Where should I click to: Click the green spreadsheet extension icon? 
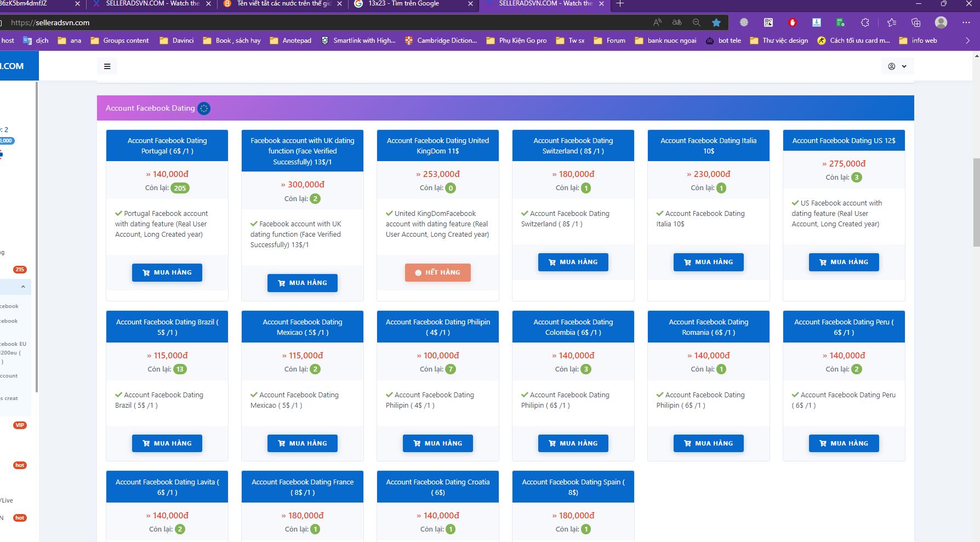(x=840, y=22)
